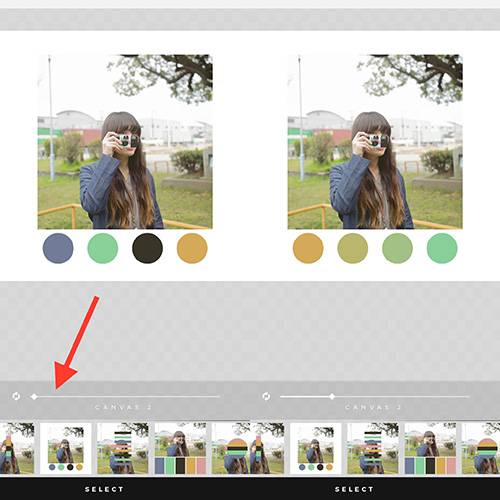The height and width of the screenshot is (500, 500).
Task: Click the far end of the left slider track
Action: point(218,397)
